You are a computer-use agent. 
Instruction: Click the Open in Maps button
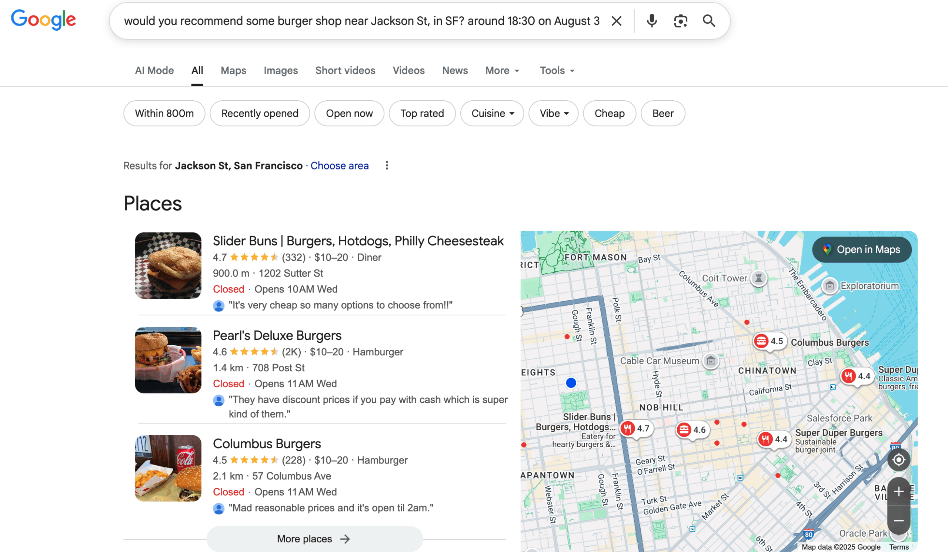click(862, 249)
